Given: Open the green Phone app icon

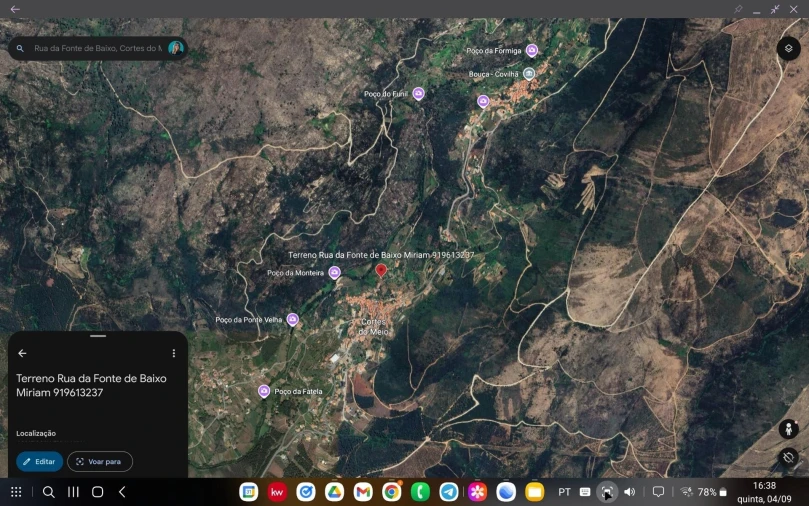Looking at the screenshot, I should click(420, 492).
